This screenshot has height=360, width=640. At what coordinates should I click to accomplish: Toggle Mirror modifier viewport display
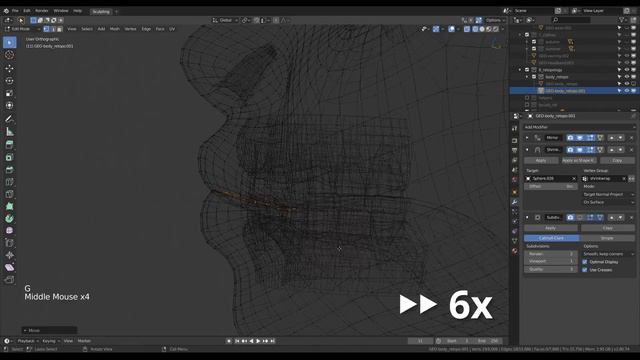580,138
